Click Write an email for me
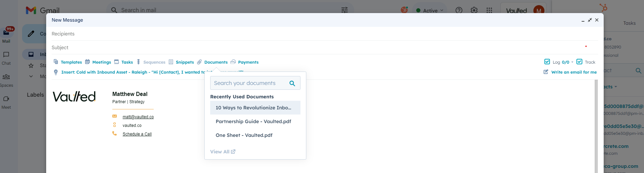This screenshot has height=173, width=644. tap(570, 72)
